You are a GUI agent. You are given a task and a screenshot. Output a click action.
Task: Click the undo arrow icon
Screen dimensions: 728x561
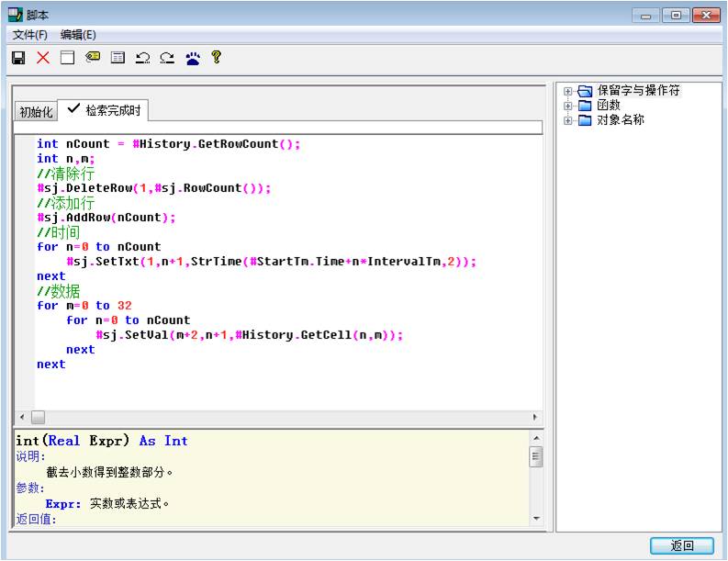click(x=142, y=58)
